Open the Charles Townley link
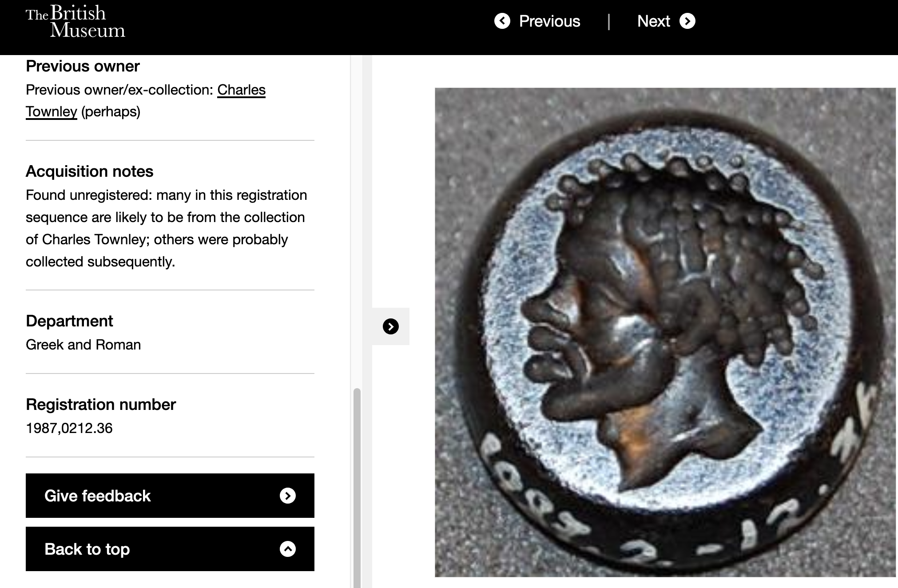 point(241,90)
